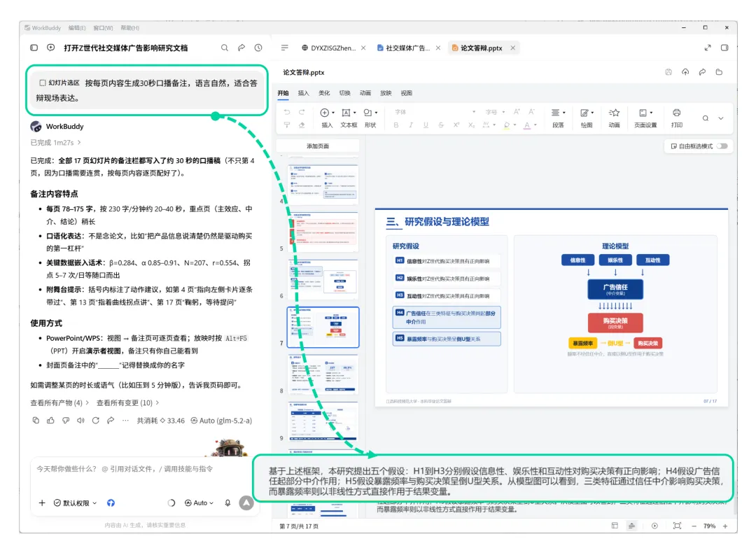Open the tab list menu icon
Viewport: 756px width, 555px height.
click(x=284, y=48)
